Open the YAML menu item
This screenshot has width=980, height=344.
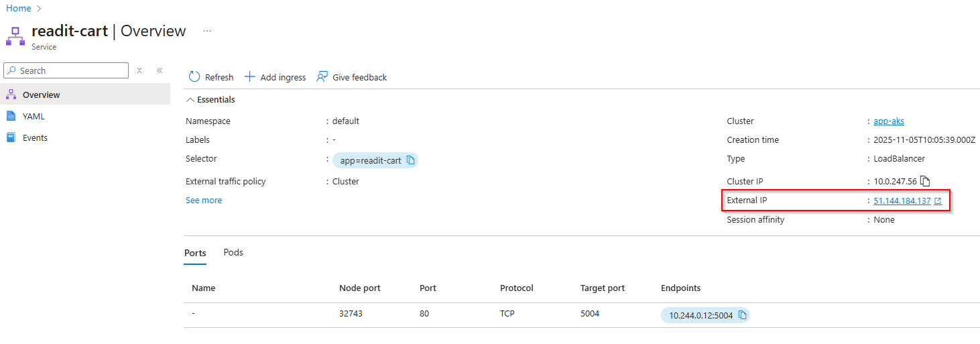click(x=34, y=116)
